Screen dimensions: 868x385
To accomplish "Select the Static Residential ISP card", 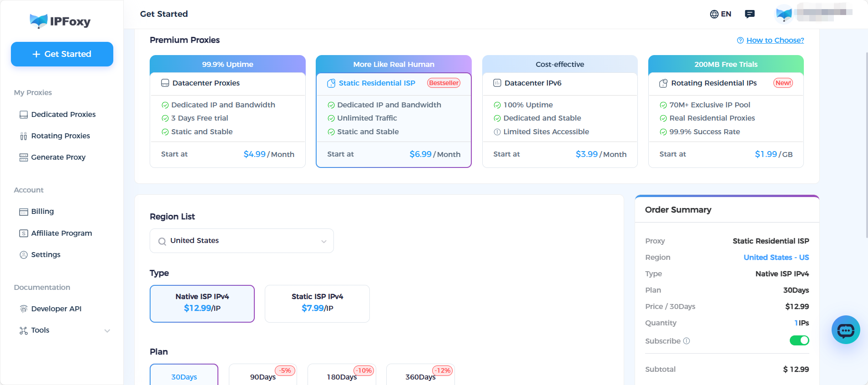I will 394,111.
